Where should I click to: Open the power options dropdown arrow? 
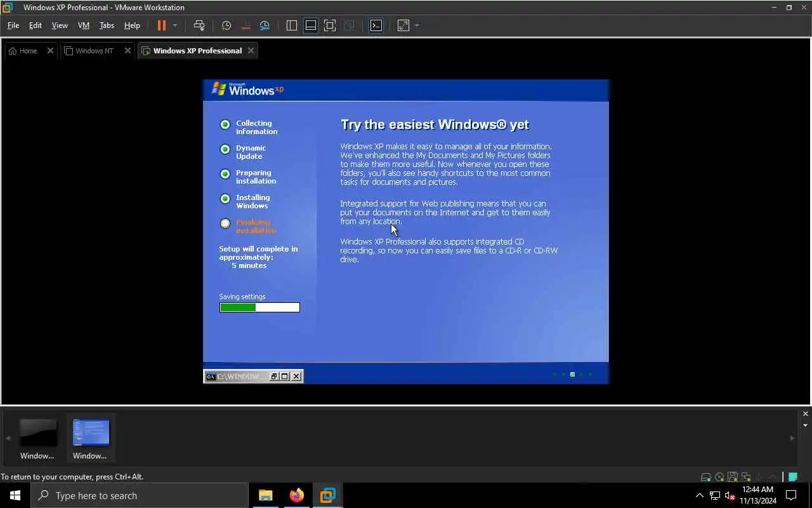pyautogui.click(x=175, y=25)
